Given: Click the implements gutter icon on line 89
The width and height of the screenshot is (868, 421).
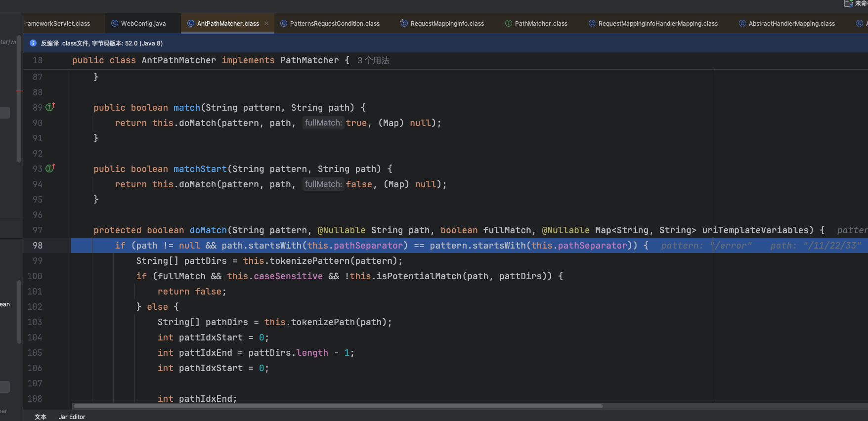Looking at the screenshot, I should point(50,107).
